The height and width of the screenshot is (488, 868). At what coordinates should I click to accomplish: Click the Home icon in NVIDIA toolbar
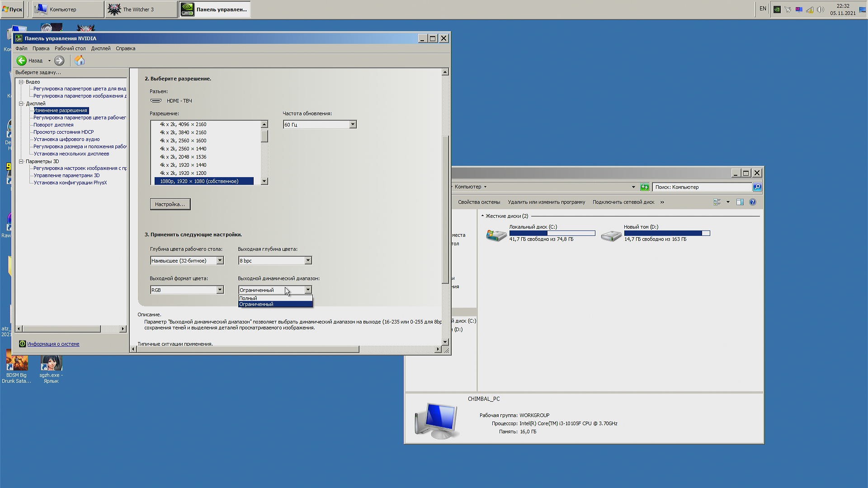point(80,61)
